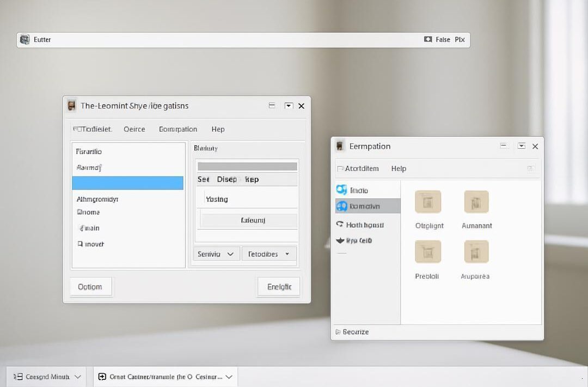
Task: Click the icon beside inover
Action: point(80,244)
